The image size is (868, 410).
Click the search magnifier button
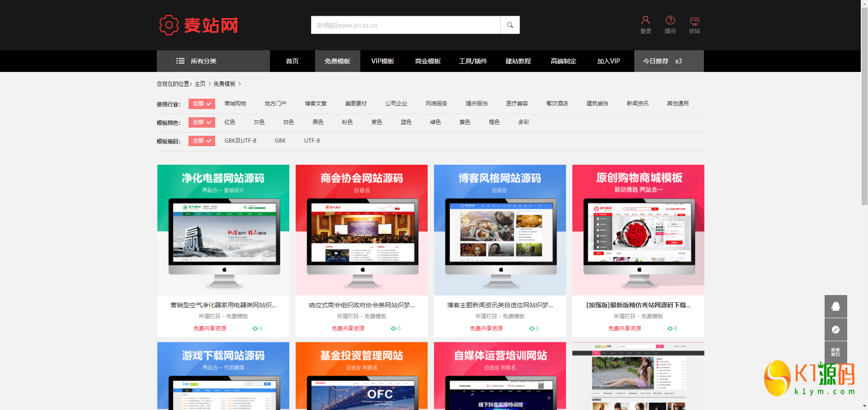point(510,25)
